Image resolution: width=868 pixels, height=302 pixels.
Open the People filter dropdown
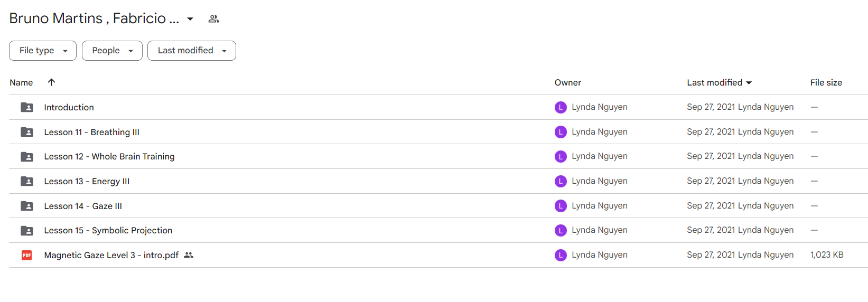click(x=112, y=51)
